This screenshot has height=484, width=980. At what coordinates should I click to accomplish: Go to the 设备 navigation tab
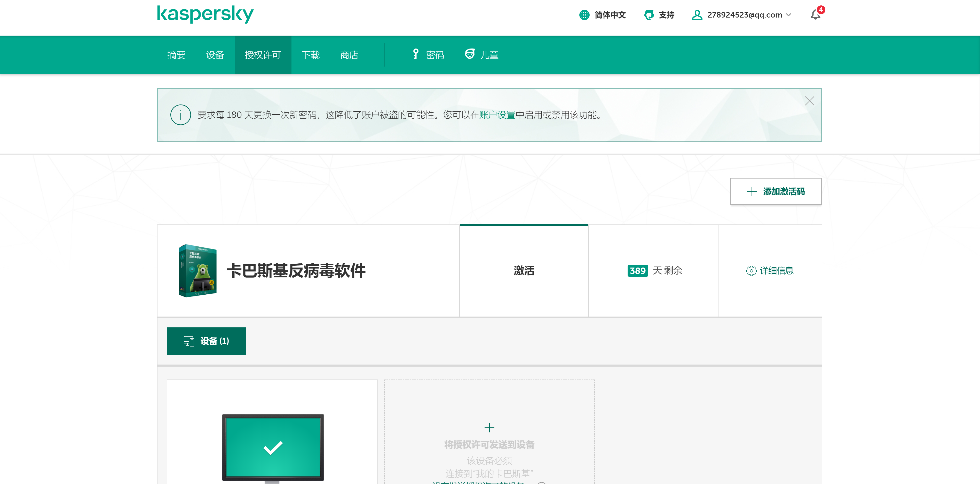(x=215, y=55)
